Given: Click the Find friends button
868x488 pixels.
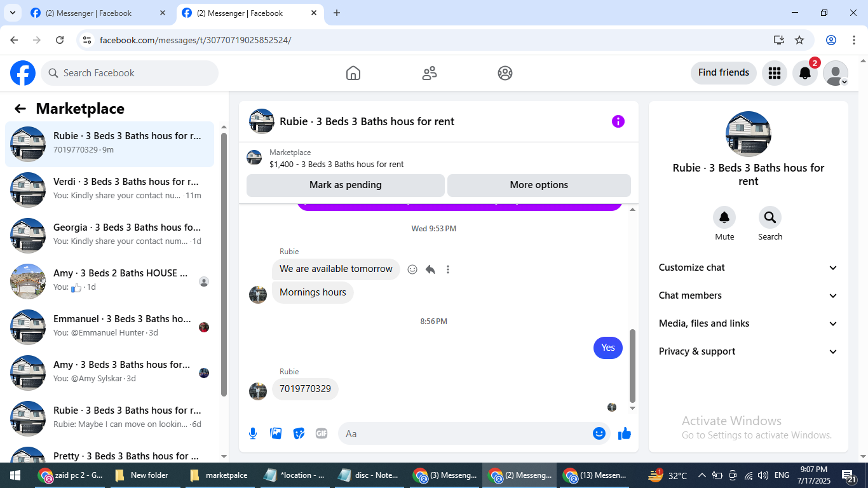Looking at the screenshot, I should tap(724, 73).
